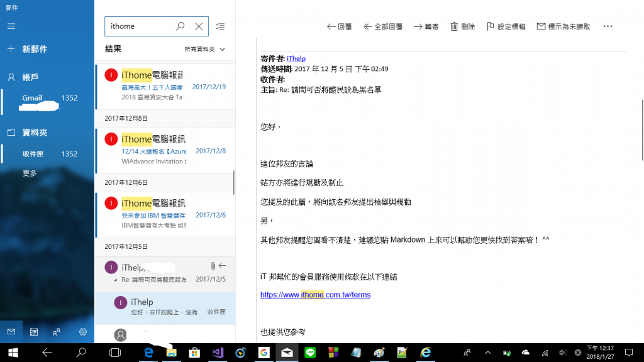Mark message unread with 標示為未讀取
Image resolution: width=644 pixels, height=362 pixels.
(563, 26)
